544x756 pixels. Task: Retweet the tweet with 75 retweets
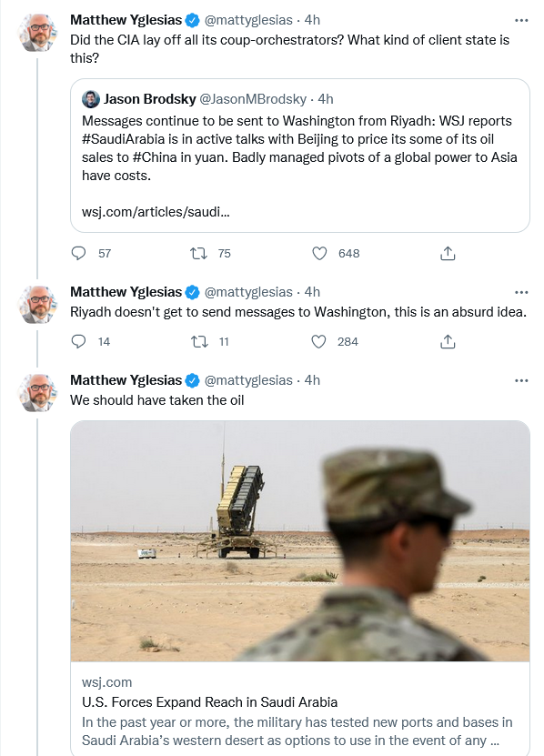pos(198,253)
